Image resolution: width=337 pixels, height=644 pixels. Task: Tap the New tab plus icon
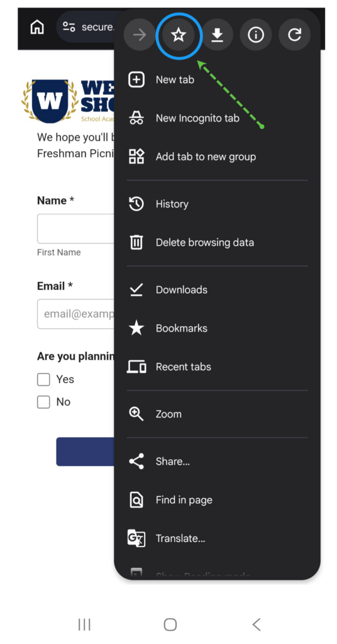(x=136, y=80)
